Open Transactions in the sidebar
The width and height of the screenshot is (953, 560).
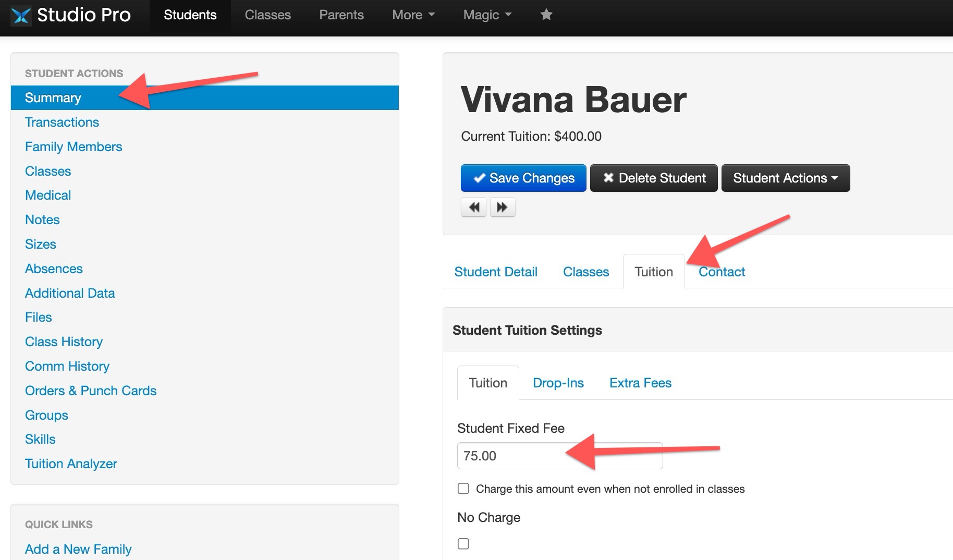(62, 122)
